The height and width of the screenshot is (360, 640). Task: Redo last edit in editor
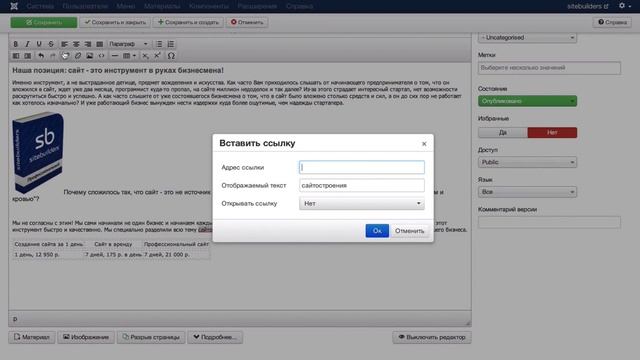pyautogui.click(x=53, y=56)
